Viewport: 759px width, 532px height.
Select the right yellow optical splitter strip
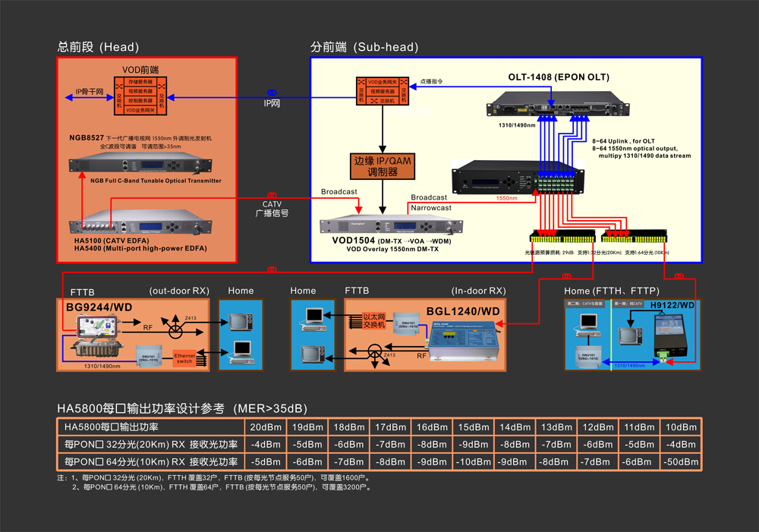click(634, 237)
